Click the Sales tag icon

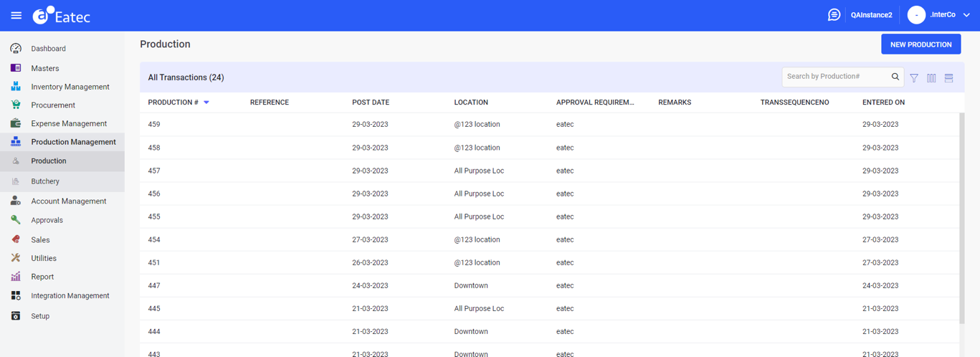16,239
